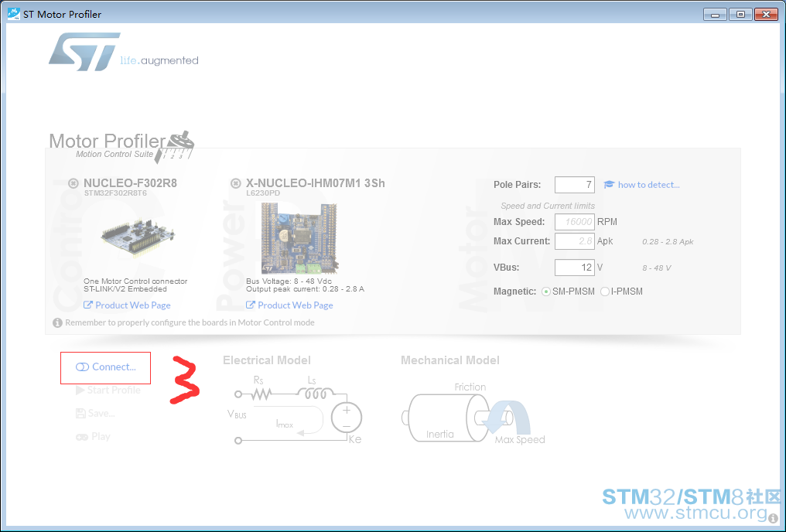Maximize the ST Motor Profiler window
Image resolution: width=786 pixels, height=532 pixels.
tap(740, 15)
